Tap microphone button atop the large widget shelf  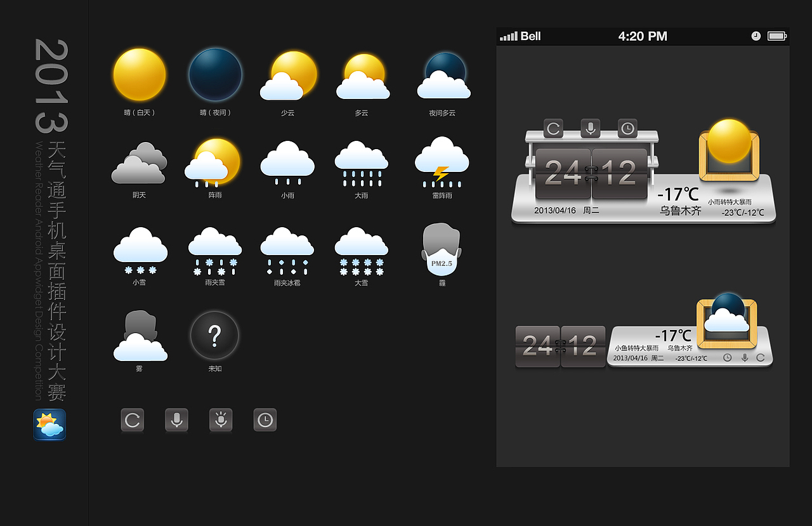[591, 129]
